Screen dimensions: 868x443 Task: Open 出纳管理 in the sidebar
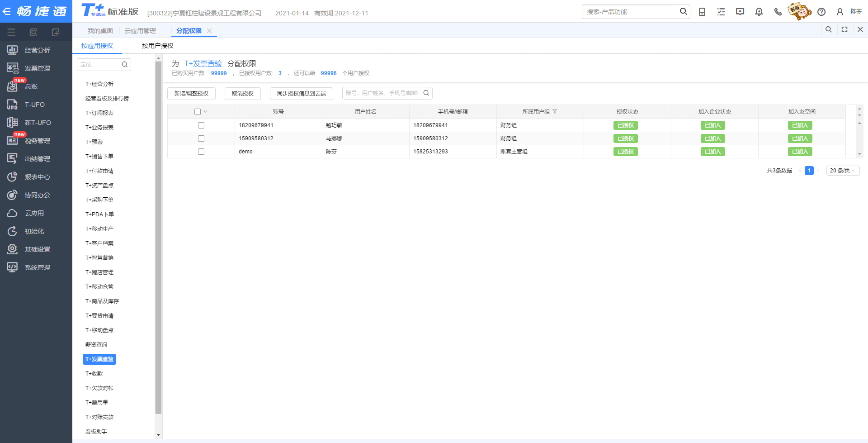[x=38, y=159]
